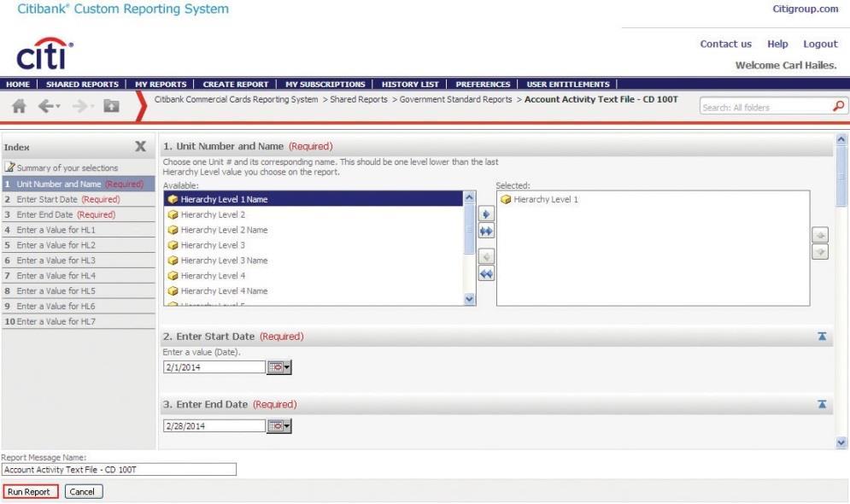The image size is (850, 504).
Task: Go to Enter a Value for HL1
Action: (79, 229)
